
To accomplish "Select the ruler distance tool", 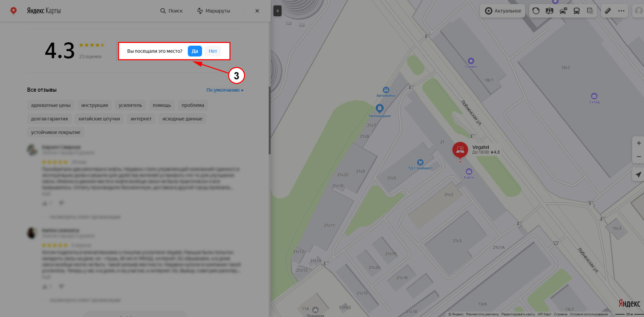I will [608, 11].
